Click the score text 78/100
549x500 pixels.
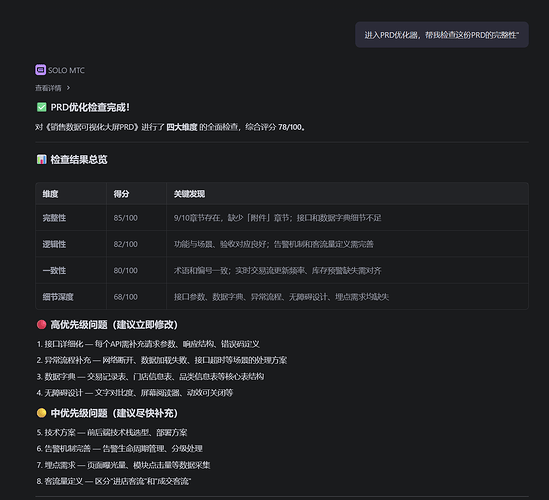[290, 127]
